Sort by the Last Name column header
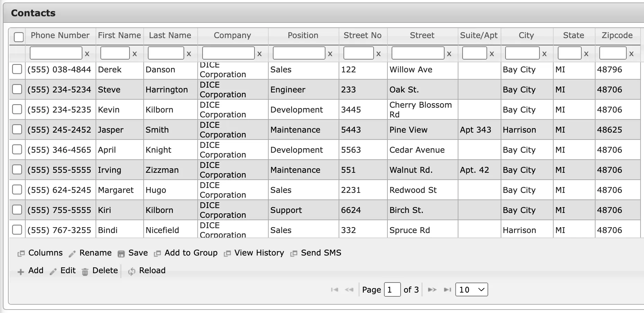Viewport: 644px width, 313px height. coord(170,35)
